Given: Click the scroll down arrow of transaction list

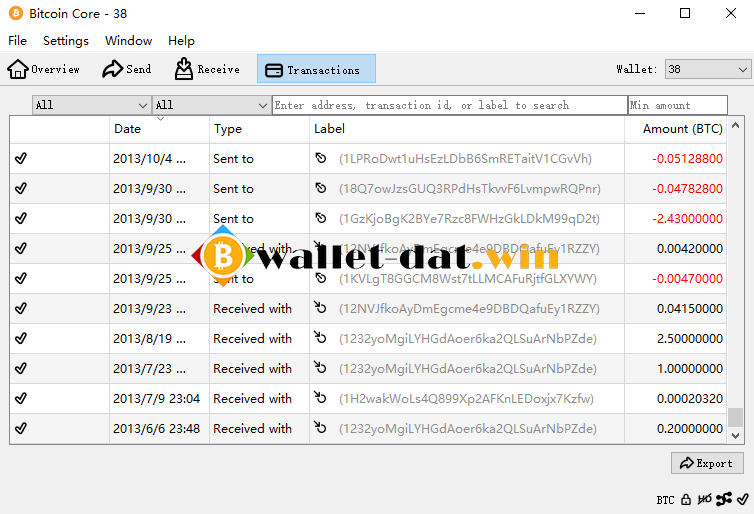Looking at the screenshot, I should click(x=735, y=436).
